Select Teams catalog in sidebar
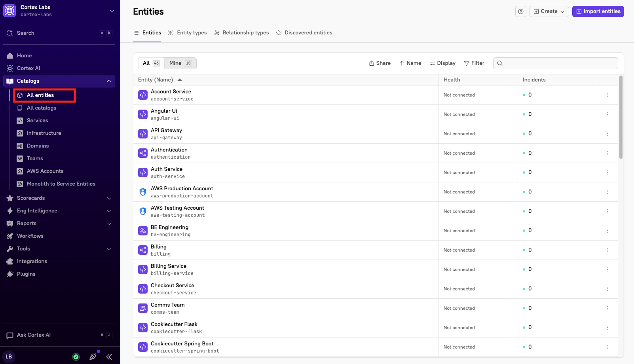The image size is (634, 364). point(64,159)
